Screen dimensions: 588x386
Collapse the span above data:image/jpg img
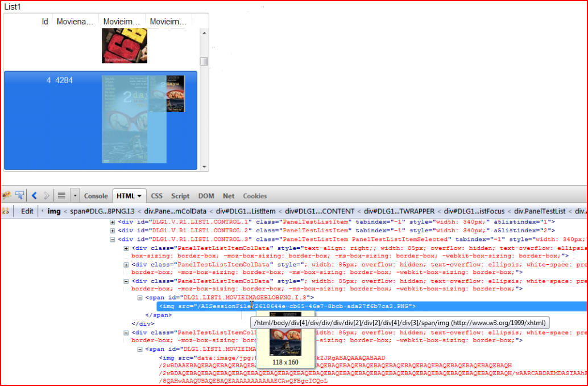140,349
